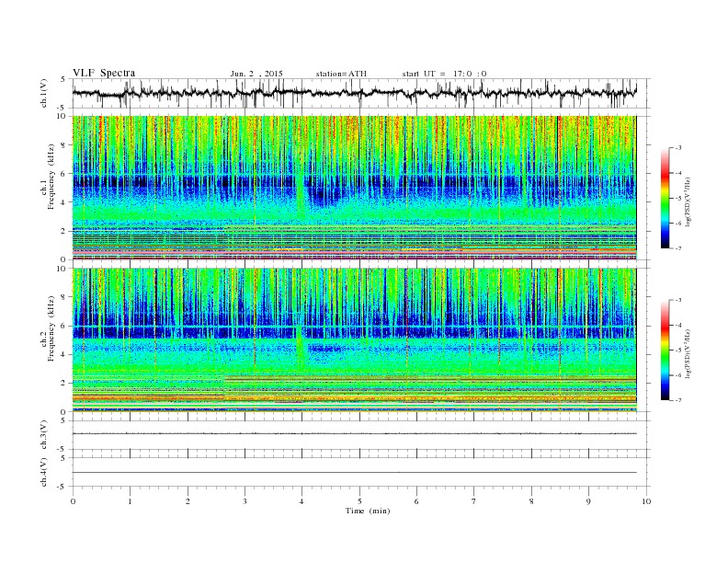
Task: Click the '4' minute tick label
Action: pyautogui.click(x=302, y=501)
